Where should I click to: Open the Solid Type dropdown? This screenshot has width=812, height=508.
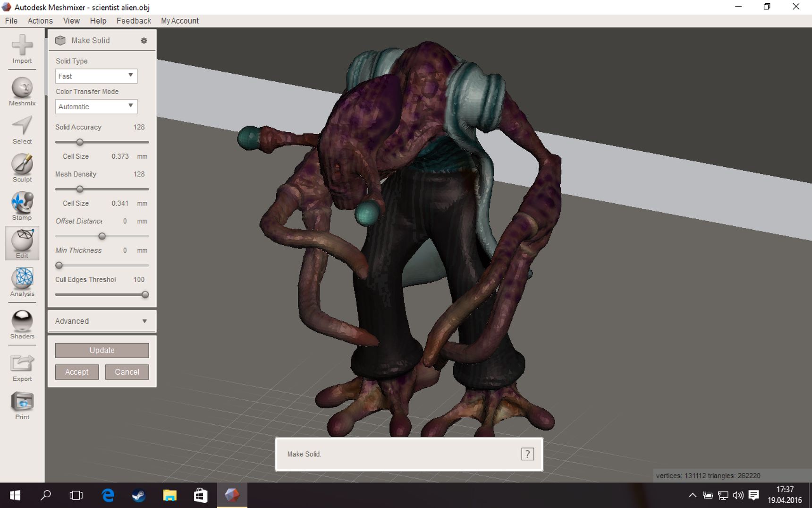[96, 76]
